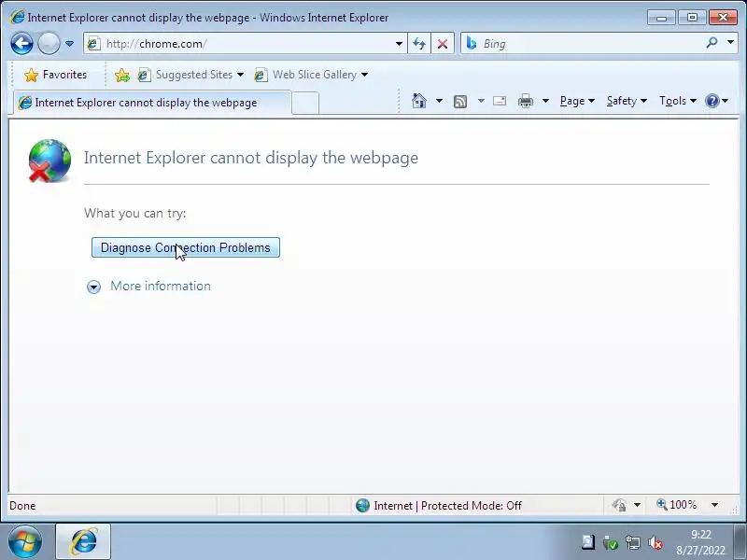Click the network connection tray icon
747x560 pixels.
tap(633, 542)
